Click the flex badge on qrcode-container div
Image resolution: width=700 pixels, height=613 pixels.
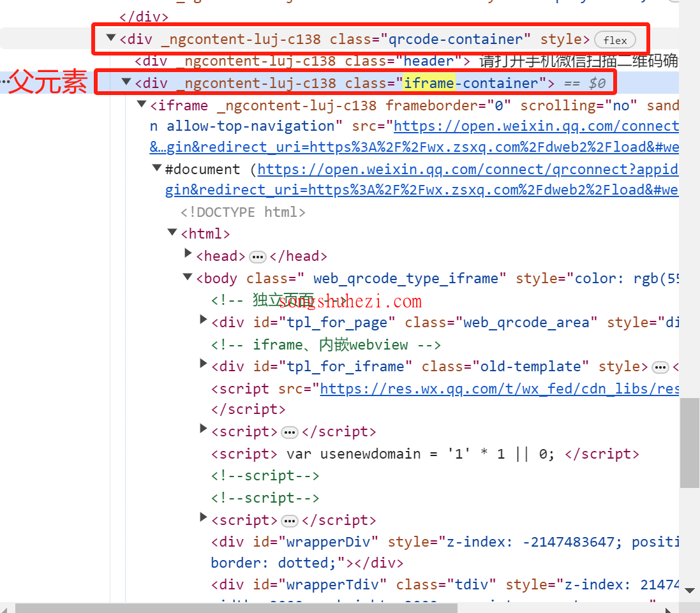pos(614,40)
